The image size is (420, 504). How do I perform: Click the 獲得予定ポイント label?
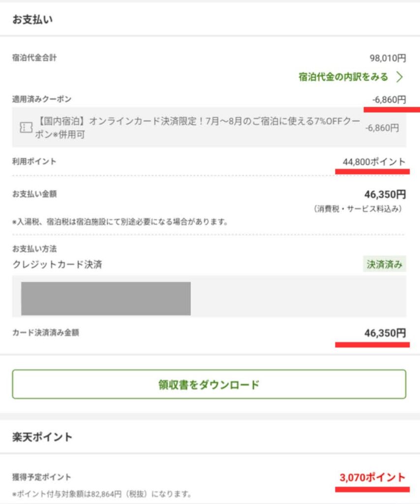pos(41,477)
